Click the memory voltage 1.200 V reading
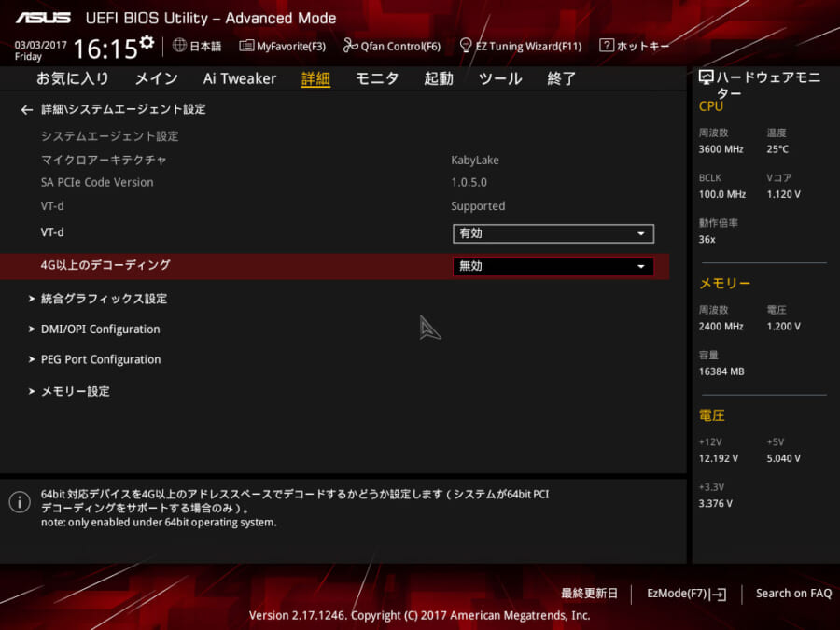Image resolution: width=840 pixels, height=630 pixels. click(784, 327)
